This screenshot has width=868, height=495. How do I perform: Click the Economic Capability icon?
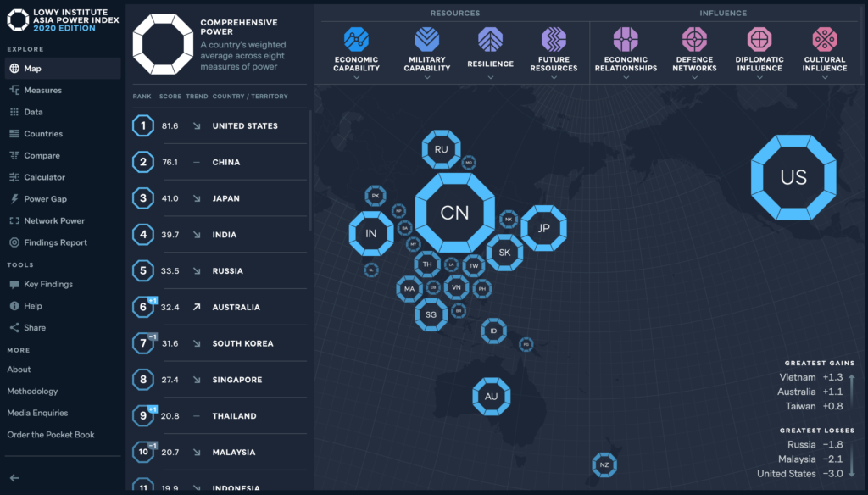coord(357,39)
